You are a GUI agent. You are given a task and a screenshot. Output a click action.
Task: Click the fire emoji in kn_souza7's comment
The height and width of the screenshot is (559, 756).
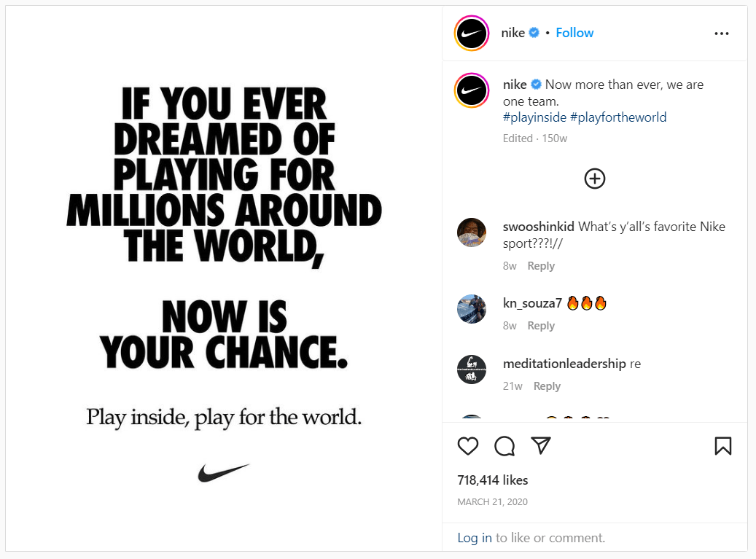point(574,302)
